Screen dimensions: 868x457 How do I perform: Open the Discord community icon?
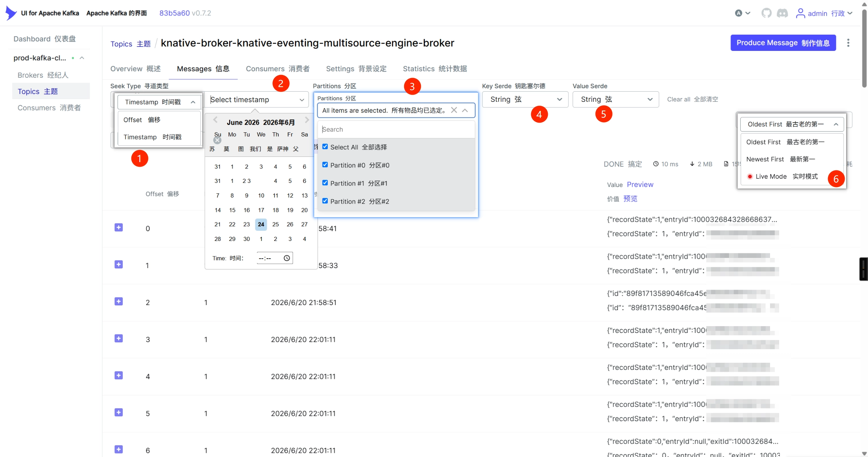pyautogui.click(x=782, y=13)
